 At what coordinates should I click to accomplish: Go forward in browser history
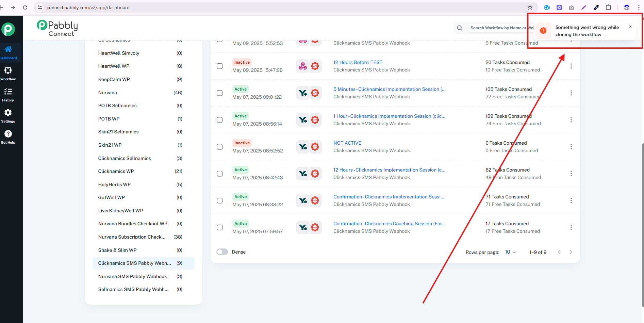pyautogui.click(x=13, y=7)
